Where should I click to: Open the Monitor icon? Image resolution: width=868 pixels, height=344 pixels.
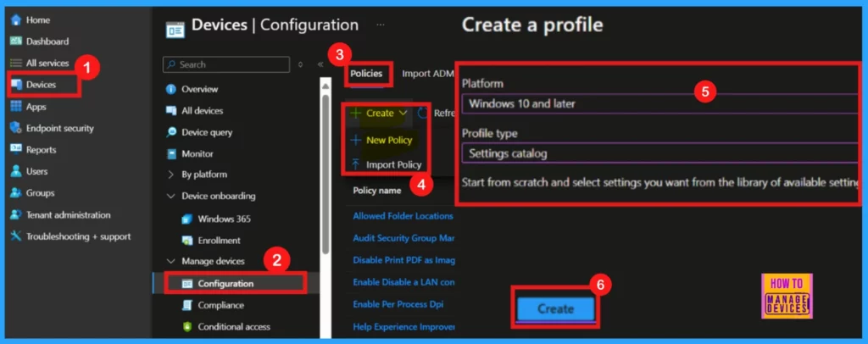171,153
